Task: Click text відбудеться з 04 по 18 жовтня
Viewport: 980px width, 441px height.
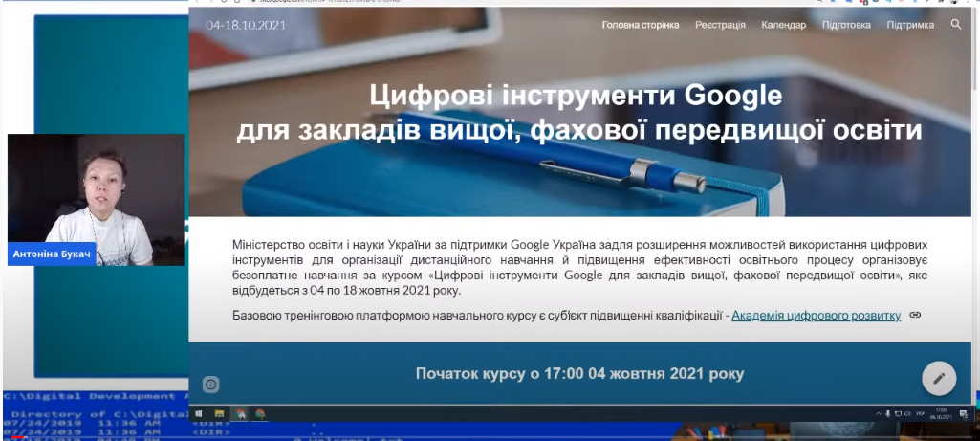Action: click(346, 292)
